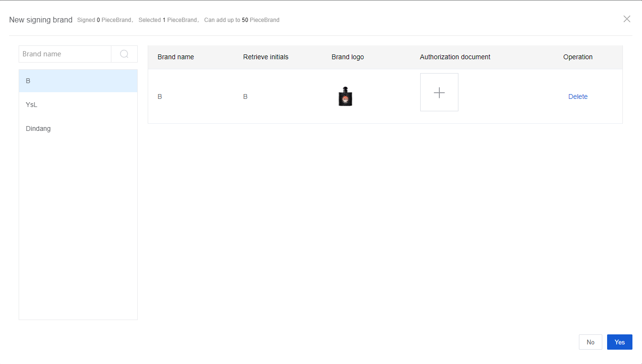Click the Signed 0 PieceBrand text
This screenshot has width=642, height=364.
pos(105,20)
